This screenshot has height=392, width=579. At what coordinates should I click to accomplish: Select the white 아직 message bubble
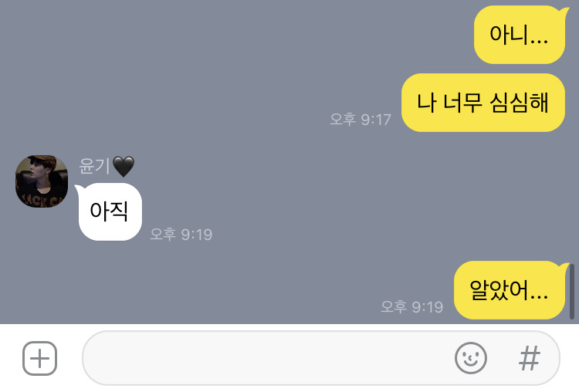110,212
